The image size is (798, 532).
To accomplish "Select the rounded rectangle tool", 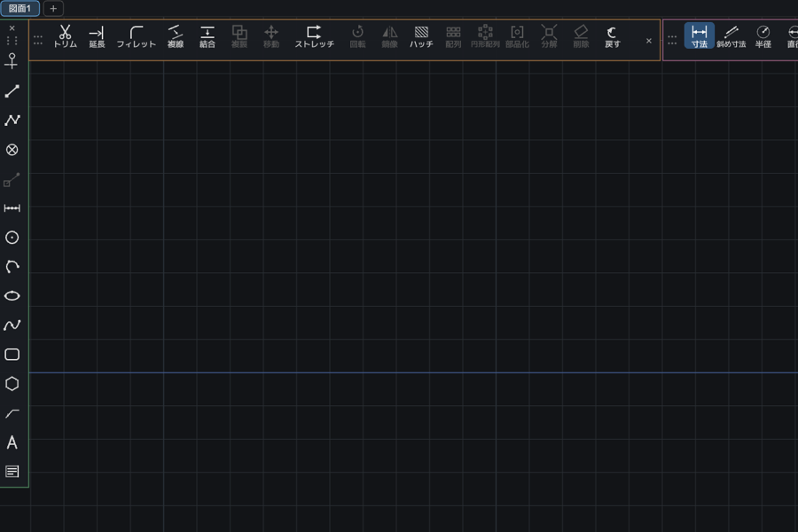I will [12, 355].
